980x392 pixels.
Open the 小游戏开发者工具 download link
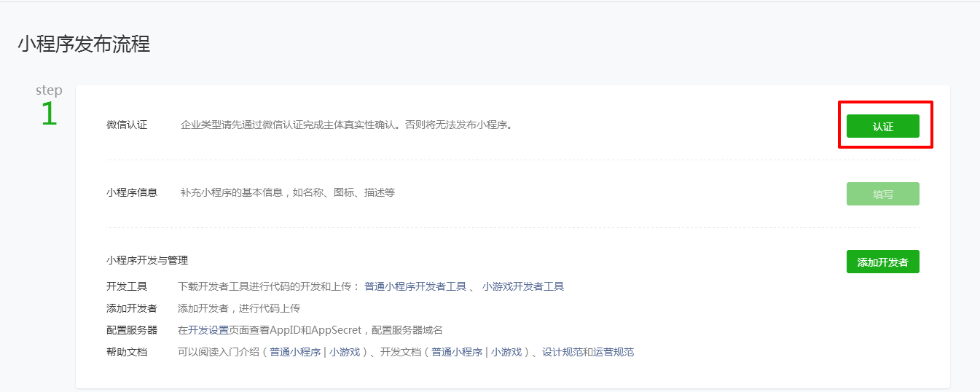[x=522, y=286]
